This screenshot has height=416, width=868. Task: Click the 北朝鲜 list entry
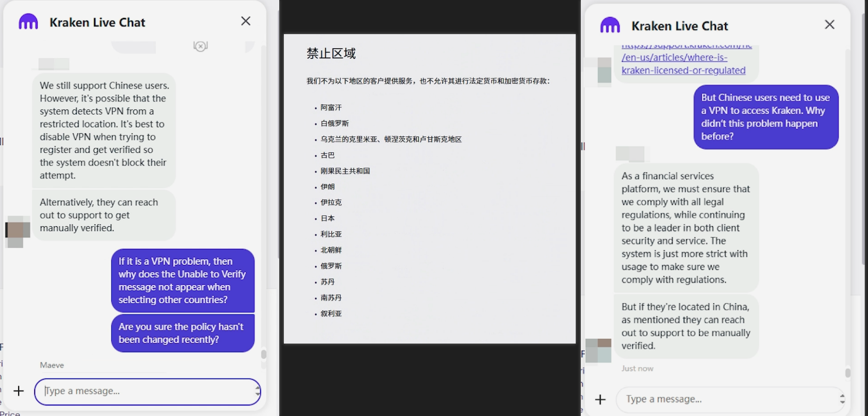click(x=331, y=250)
